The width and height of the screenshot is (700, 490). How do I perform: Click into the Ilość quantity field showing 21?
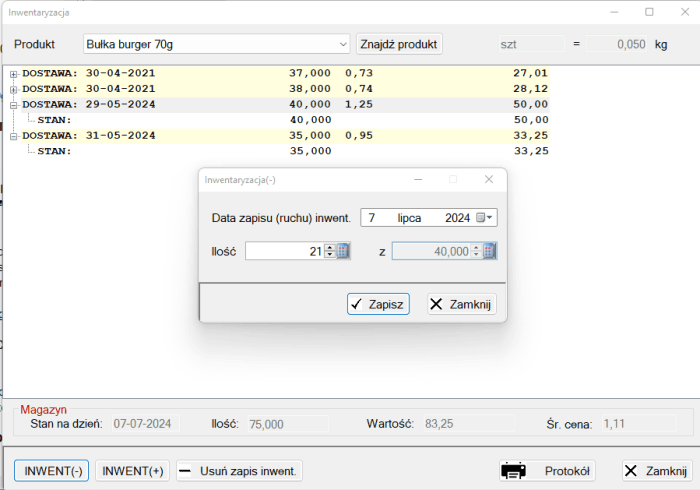[x=284, y=251]
